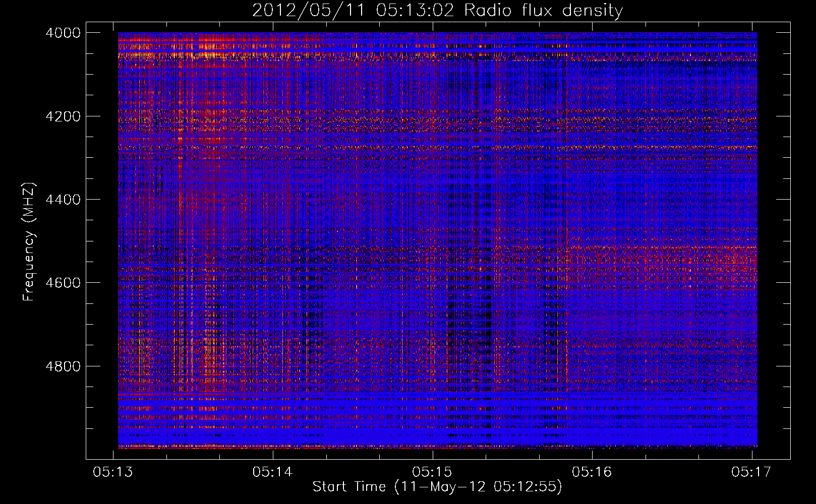This screenshot has width=816, height=504.
Task: Click the "Frequency (MHZ)" axis label
Action: pyautogui.click(x=29, y=242)
